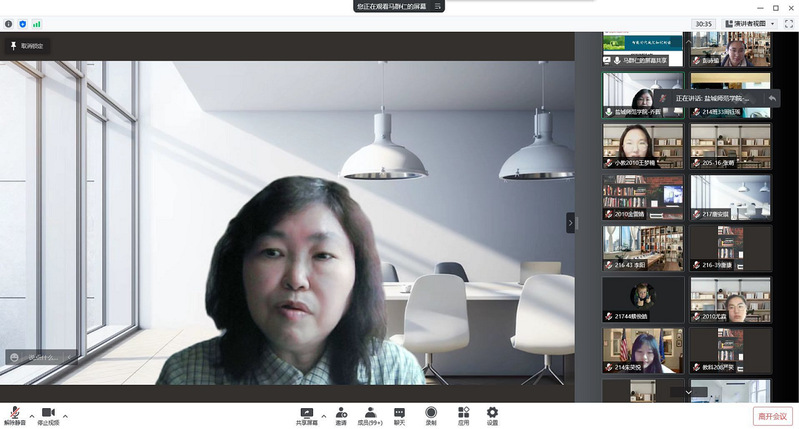The width and height of the screenshot is (799, 429).
Task: Open the Chat (聊天) panel
Action: tap(399, 412)
